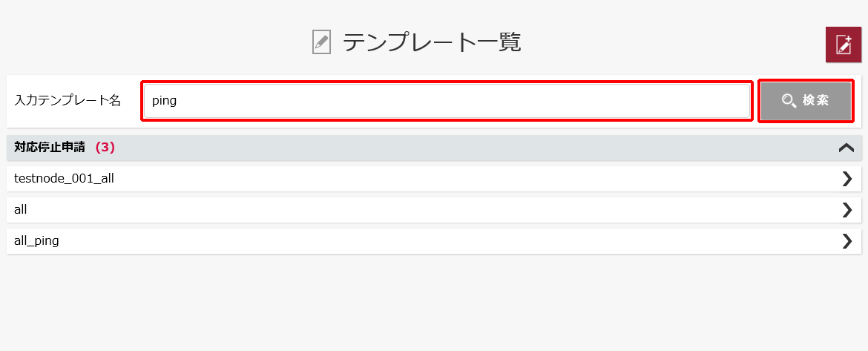The image size is (868, 351).
Task: Select the testnode_001_all template entry
Action: click(x=64, y=178)
